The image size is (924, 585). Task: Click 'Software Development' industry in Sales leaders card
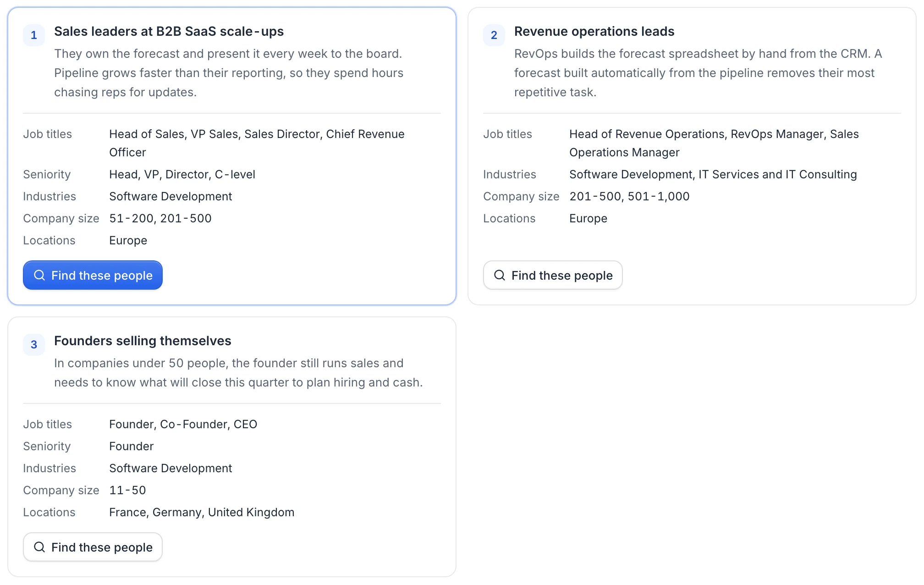[x=170, y=196]
